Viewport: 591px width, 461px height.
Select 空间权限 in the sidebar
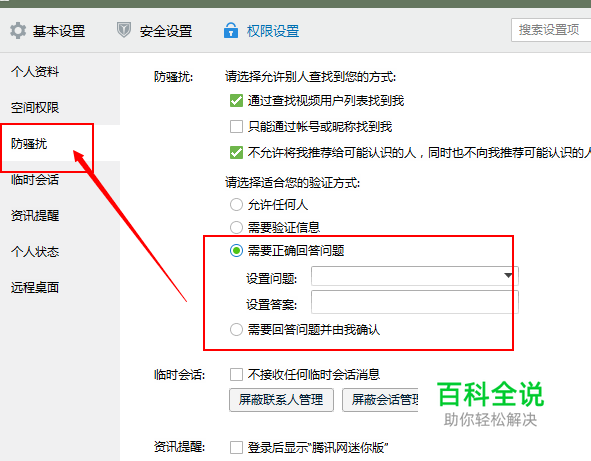pos(35,107)
